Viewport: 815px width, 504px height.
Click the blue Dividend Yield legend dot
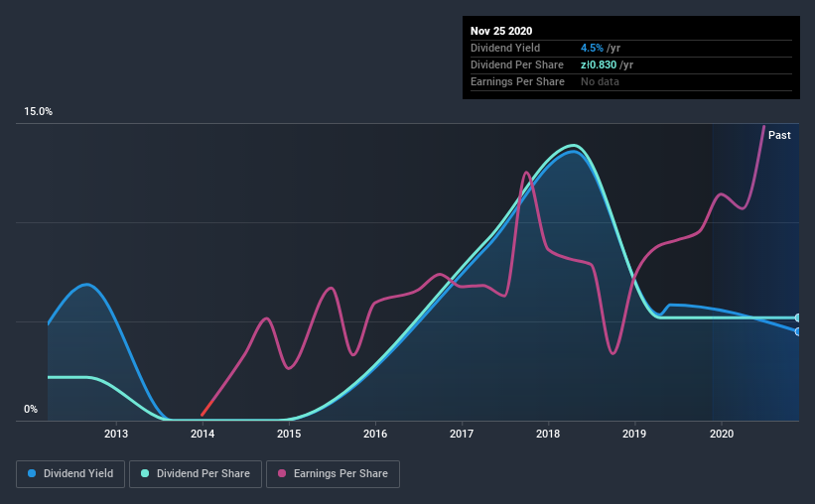click(x=32, y=473)
